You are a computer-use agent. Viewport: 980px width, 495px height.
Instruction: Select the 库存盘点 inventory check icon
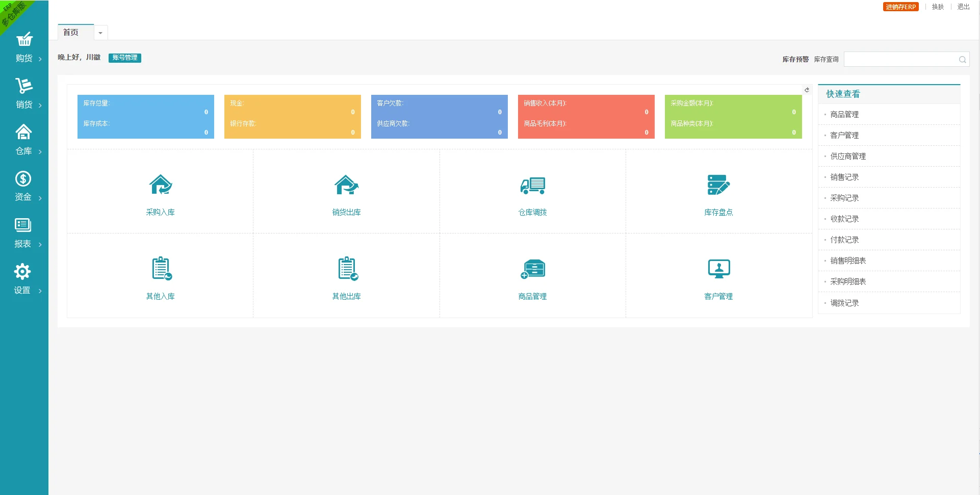coord(718,185)
